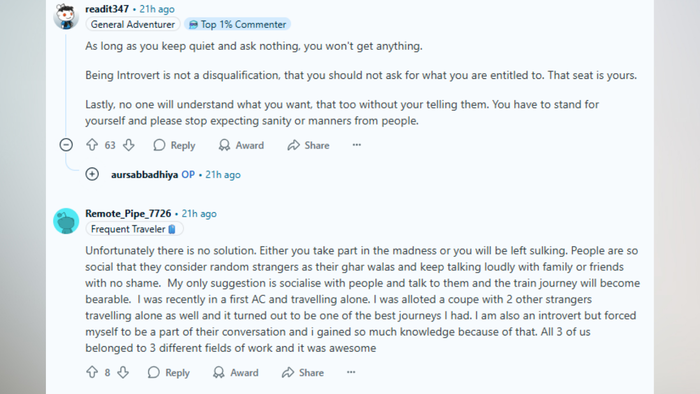Upvote readit347's comment
This screenshot has height=394, width=700.
click(92, 145)
